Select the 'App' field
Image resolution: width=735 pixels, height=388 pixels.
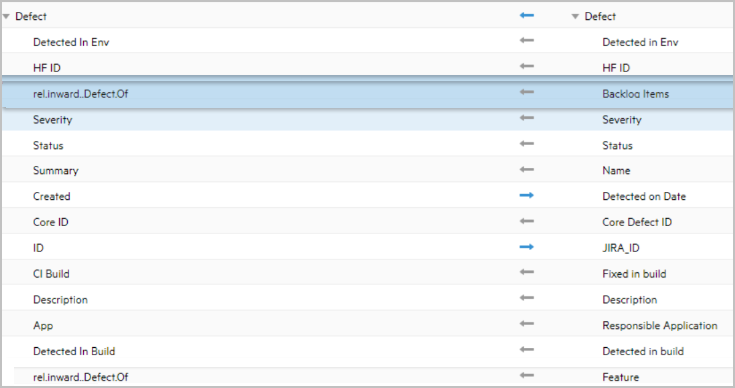[43, 325]
